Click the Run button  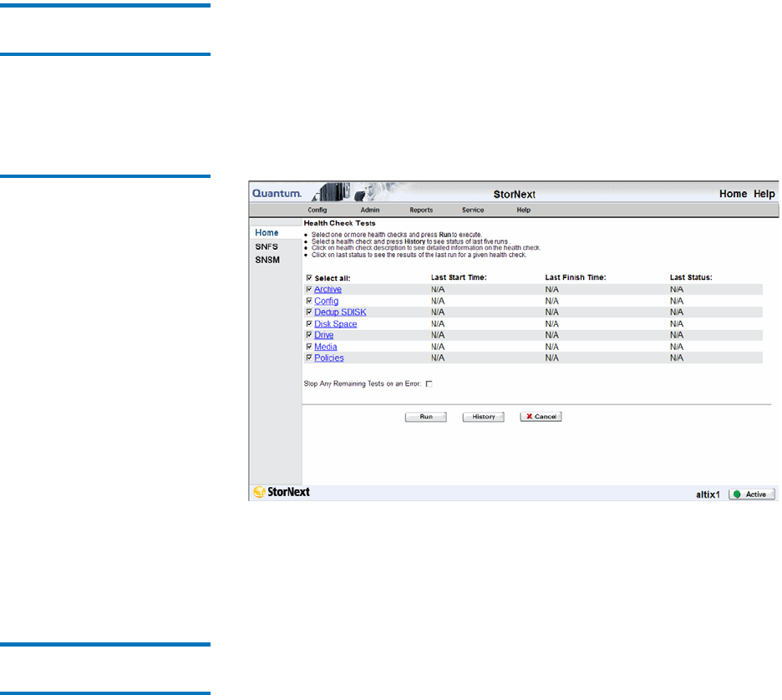426,417
